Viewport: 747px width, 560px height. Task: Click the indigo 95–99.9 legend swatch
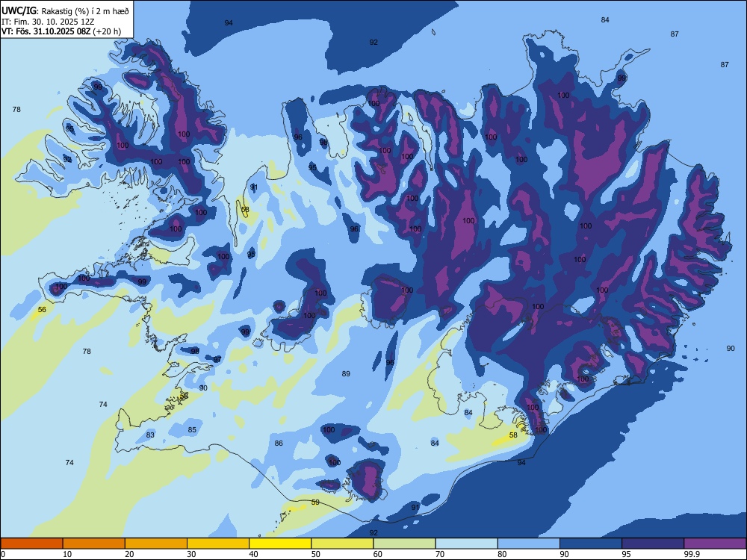click(x=653, y=544)
